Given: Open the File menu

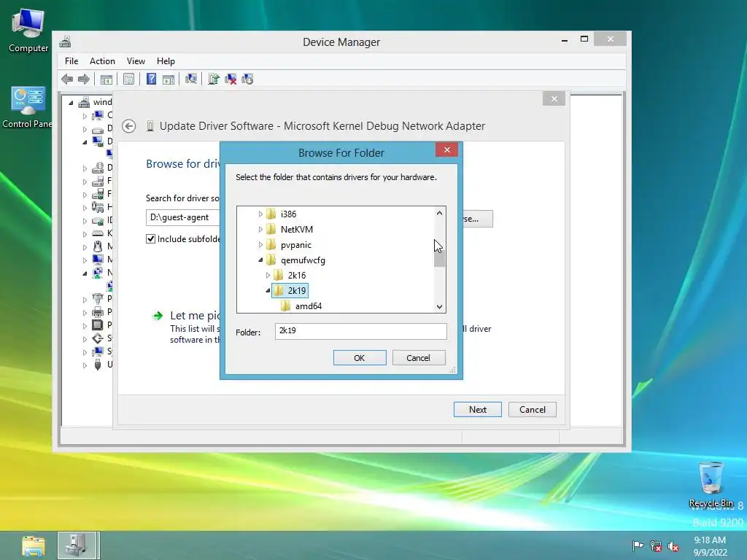Looking at the screenshot, I should (71, 61).
